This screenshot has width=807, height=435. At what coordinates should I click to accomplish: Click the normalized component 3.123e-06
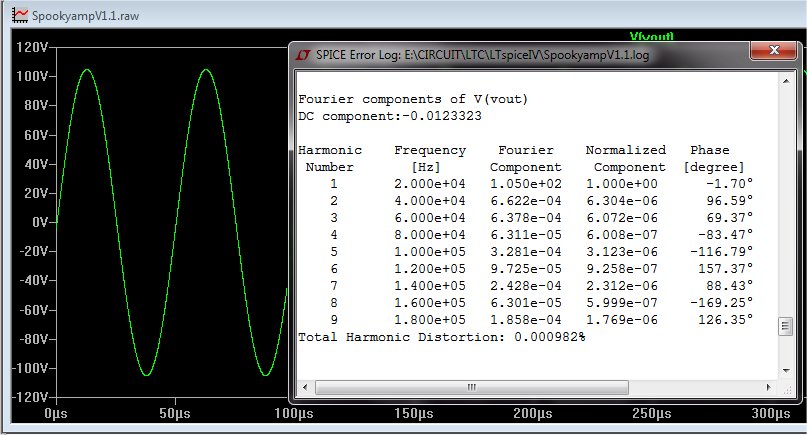coord(622,252)
